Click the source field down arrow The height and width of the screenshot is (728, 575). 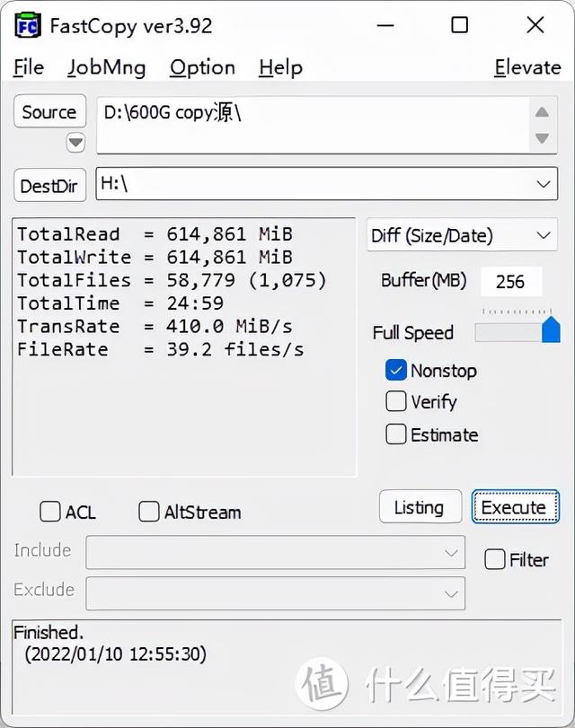(x=542, y=138)
